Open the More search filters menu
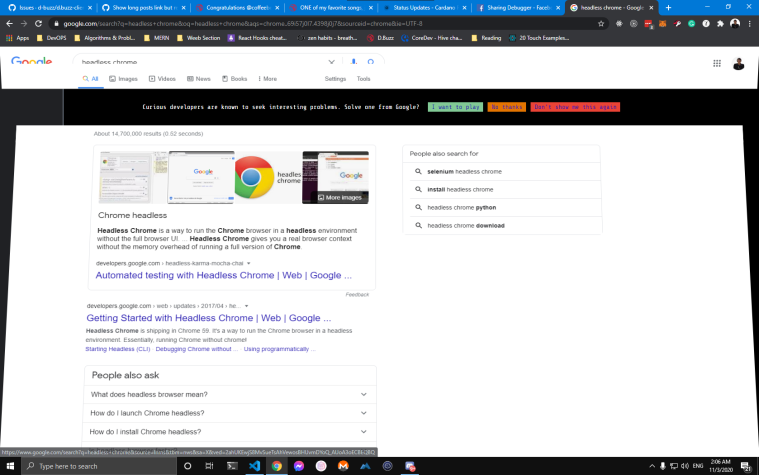759x475 pixels. [x=267, y=78]
